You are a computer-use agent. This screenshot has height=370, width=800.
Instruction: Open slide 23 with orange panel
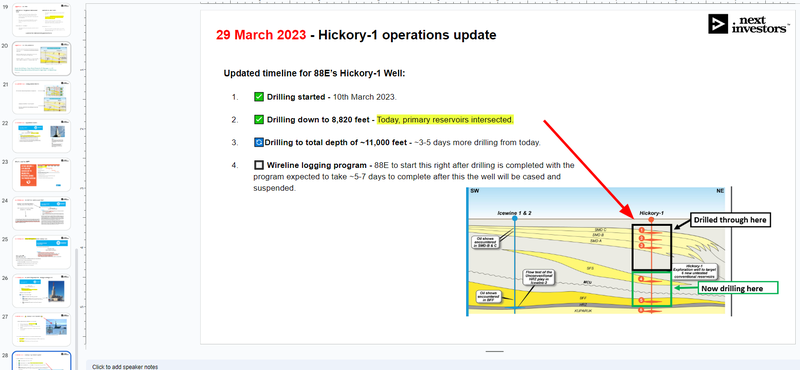point(41,175)
